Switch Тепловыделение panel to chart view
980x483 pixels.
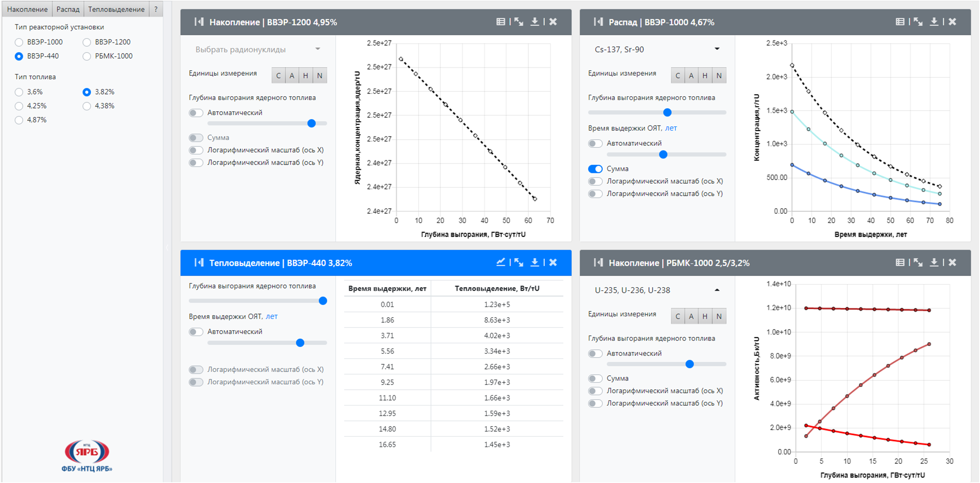tap(500, 262)
